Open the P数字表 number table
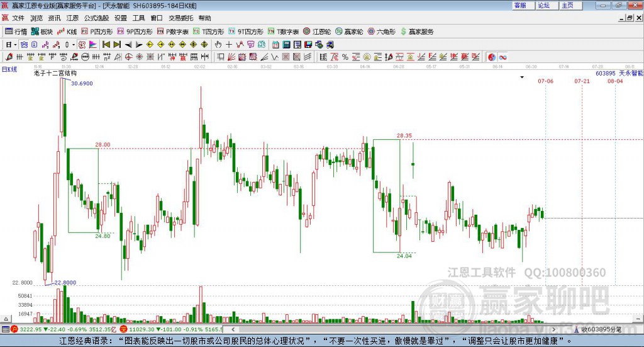Screen dimensions: 644x347 (x=173, y=31)
